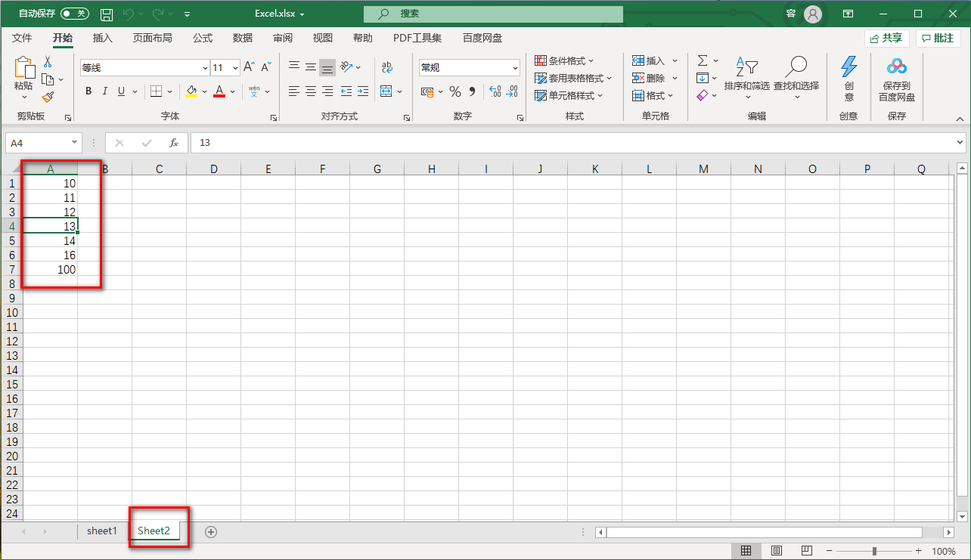Image resolution: width=971 pixels, height=560 pixels.
Task: Select Normal view in status bar
Action: pos(746,551)
